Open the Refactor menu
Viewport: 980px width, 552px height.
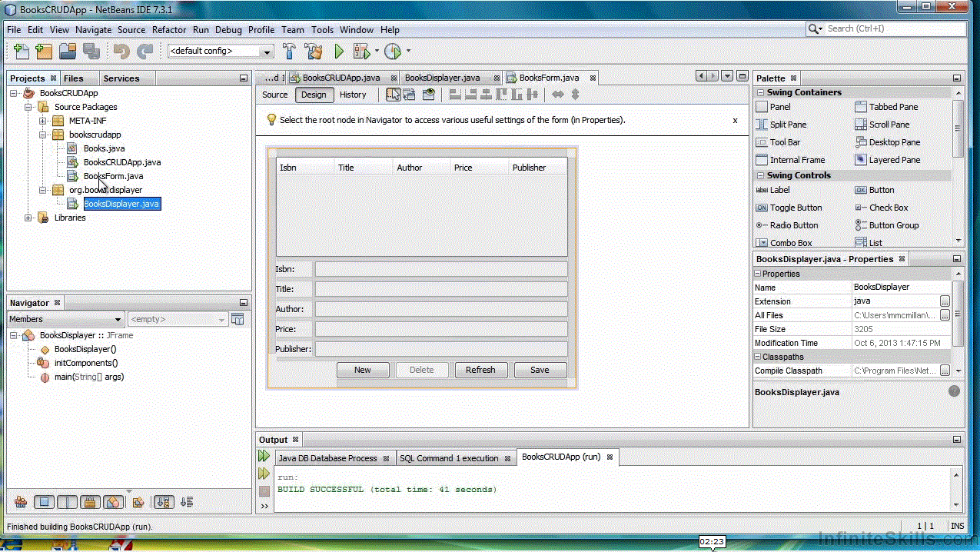pyautogui.click(x=169, y=29)
